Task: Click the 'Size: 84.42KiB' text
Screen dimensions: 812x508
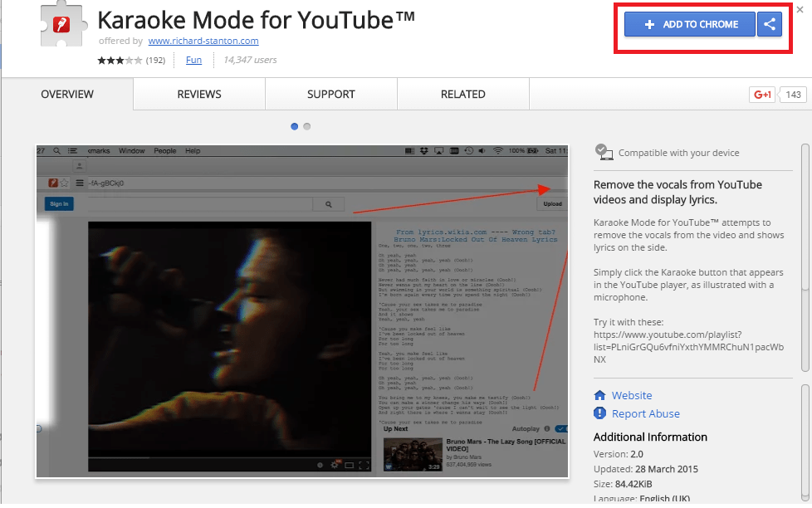Action: (x=623, y=484)
